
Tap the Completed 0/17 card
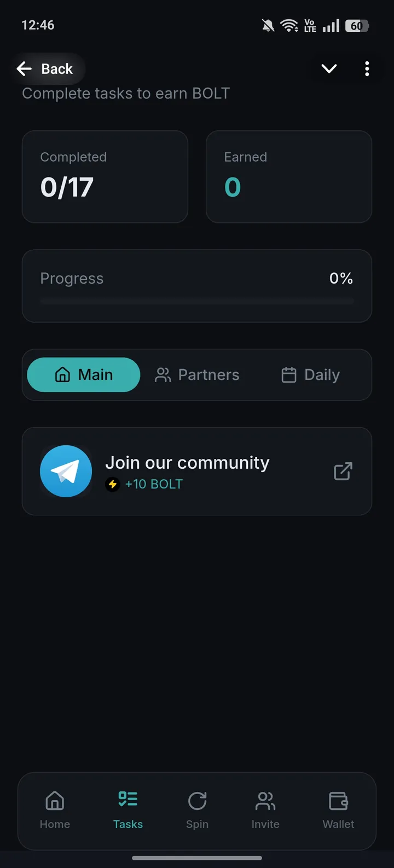105,176
